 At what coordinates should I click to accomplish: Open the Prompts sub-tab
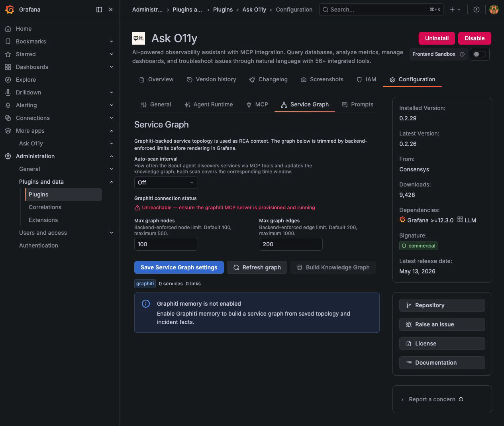(358, 104)
